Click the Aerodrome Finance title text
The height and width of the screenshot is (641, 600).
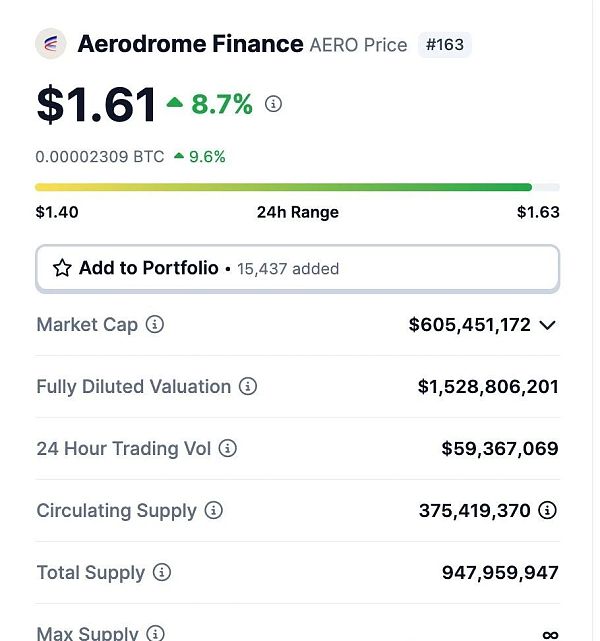190,44
